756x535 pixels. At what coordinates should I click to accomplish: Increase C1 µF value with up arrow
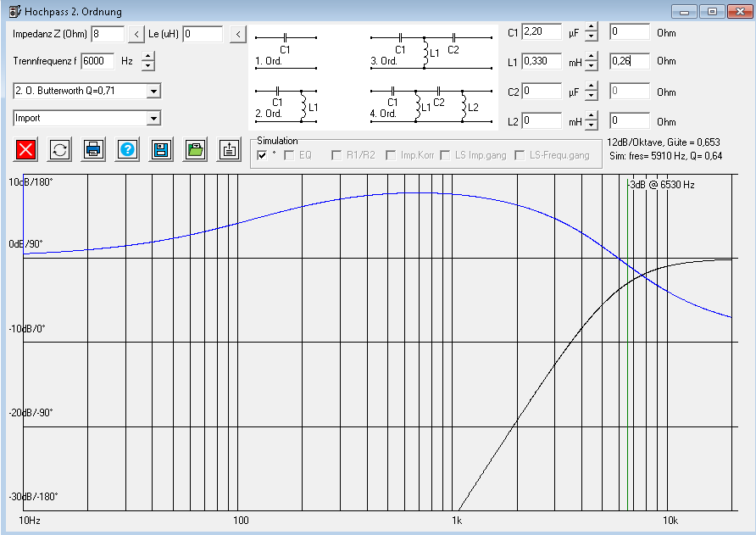click(x=592, y=27)
